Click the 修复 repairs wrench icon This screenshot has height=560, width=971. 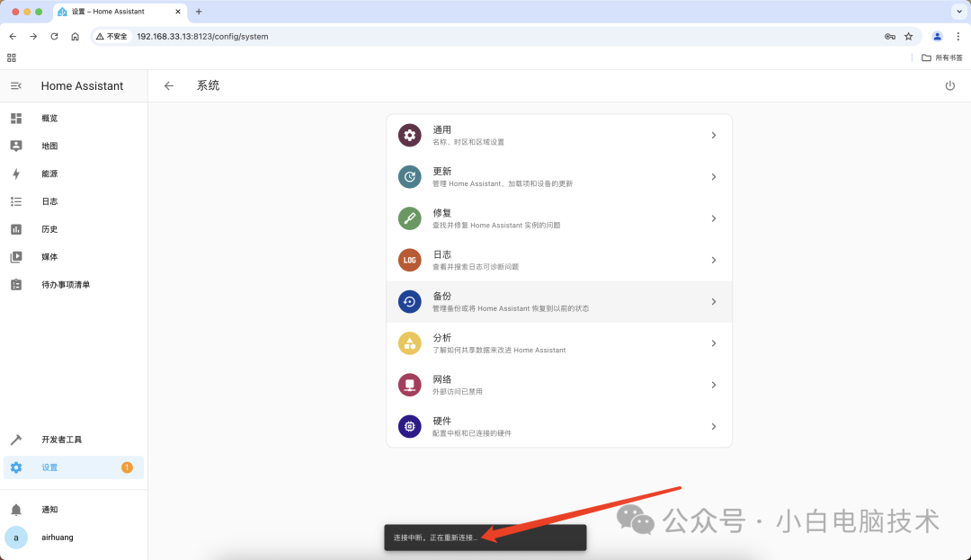409,218
